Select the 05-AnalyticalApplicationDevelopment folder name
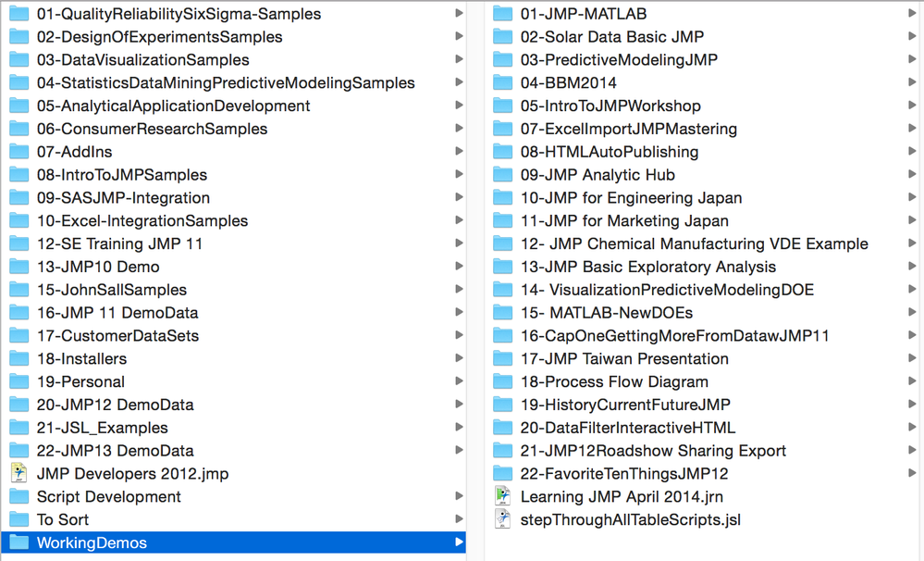The image size is (924, 561). (173, 106)
